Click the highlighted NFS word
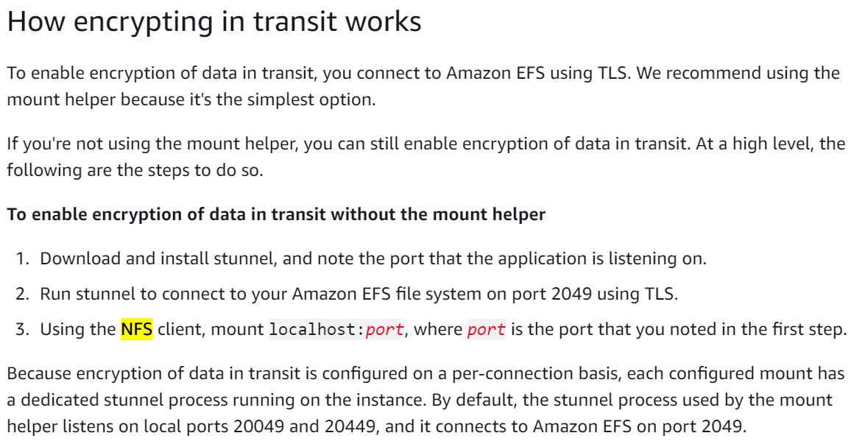Image resolution: width=868 pixels, height=444 pixels. (x=137, y=329)
